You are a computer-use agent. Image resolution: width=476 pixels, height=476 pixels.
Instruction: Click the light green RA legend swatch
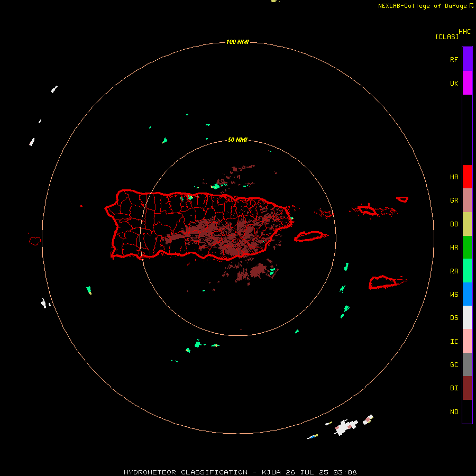tap(467, 271)
